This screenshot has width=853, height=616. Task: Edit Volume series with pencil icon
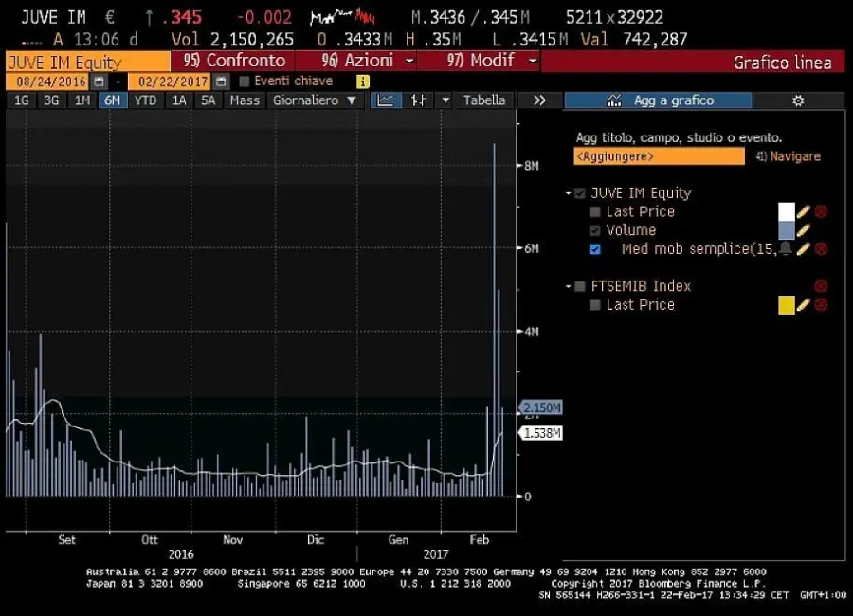pyautogui.click(x=804, y=230)
